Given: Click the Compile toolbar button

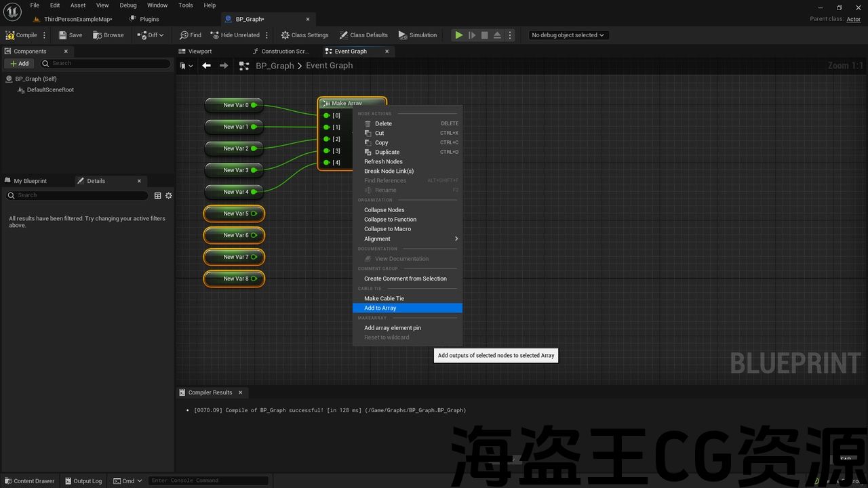Looking at the screenshot, I should coord(22,35).
